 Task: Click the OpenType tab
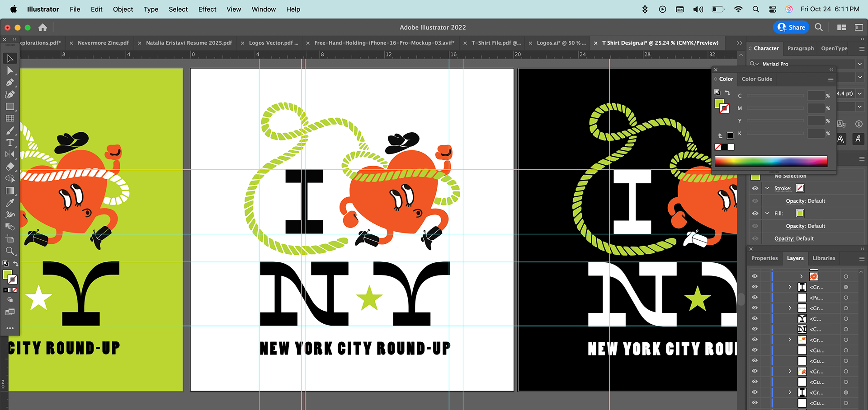pyautogui.click(x=834, y=48)
